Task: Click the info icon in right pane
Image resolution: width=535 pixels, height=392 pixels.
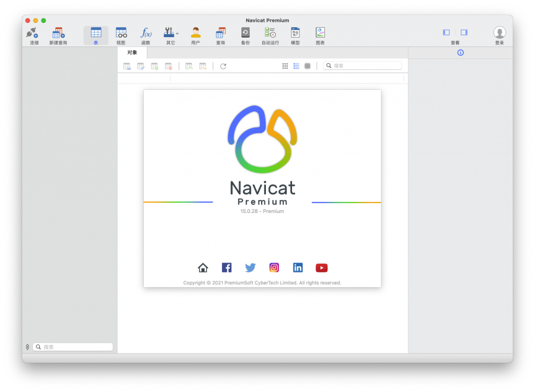Action: click(x=461, y=53)
